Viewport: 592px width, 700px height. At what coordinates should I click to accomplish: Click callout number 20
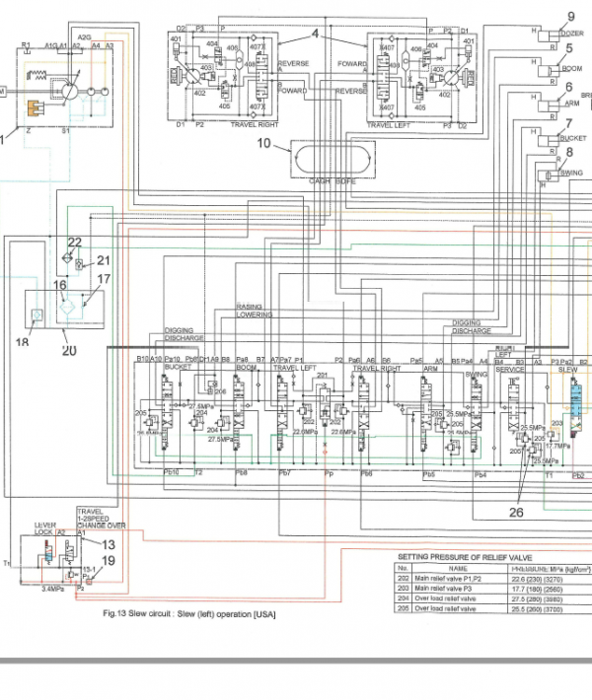pyautogui.click(x=69, y=351)
